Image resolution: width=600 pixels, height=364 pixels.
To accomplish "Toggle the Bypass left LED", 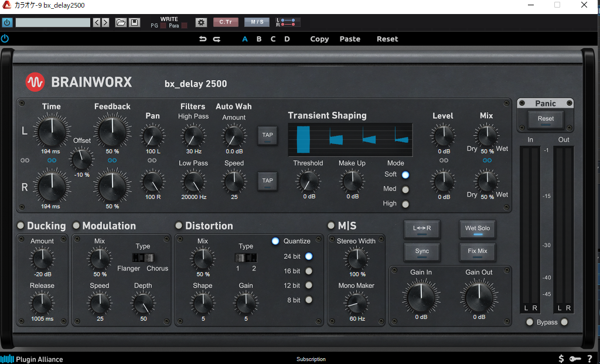I will [530, 322].
